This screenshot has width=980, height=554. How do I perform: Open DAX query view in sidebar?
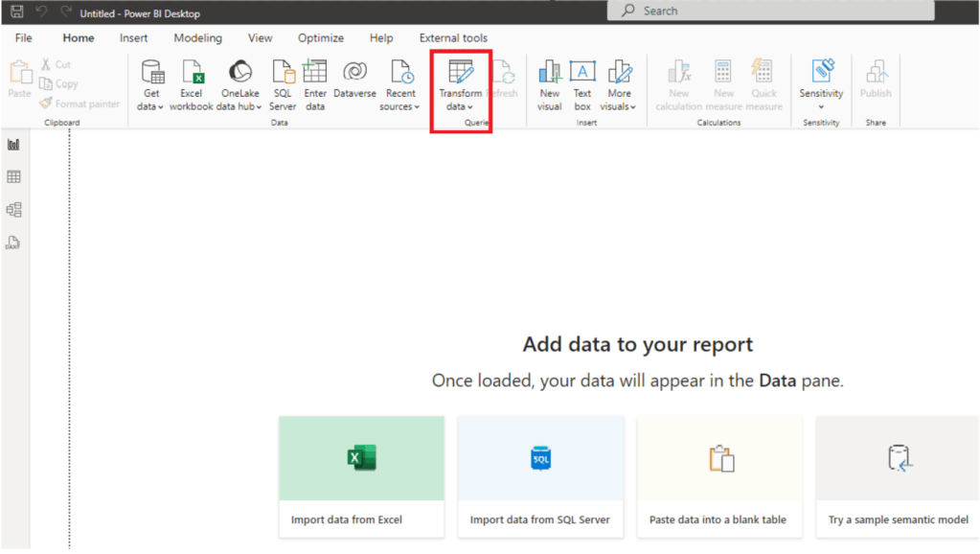[x=13, y=242]
